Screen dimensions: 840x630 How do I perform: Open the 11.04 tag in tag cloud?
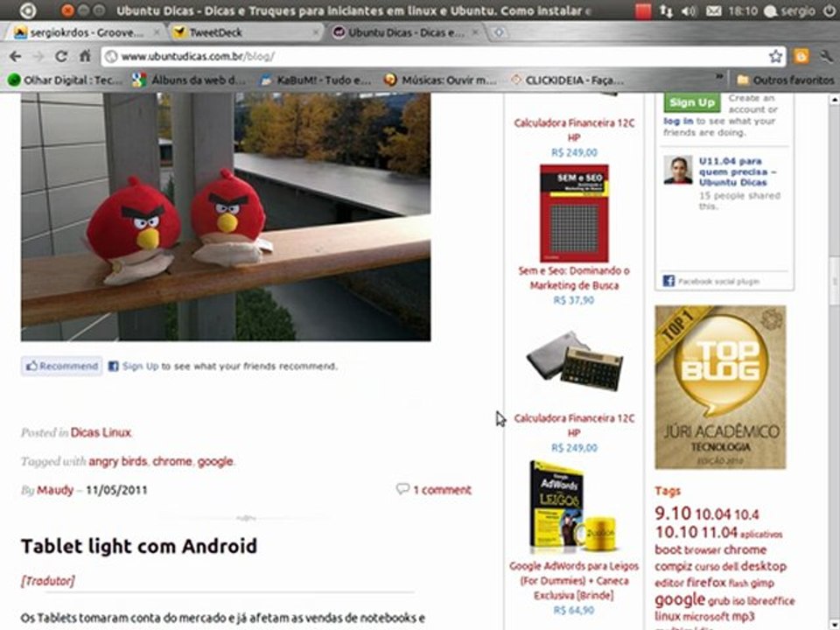pos(719,532)
